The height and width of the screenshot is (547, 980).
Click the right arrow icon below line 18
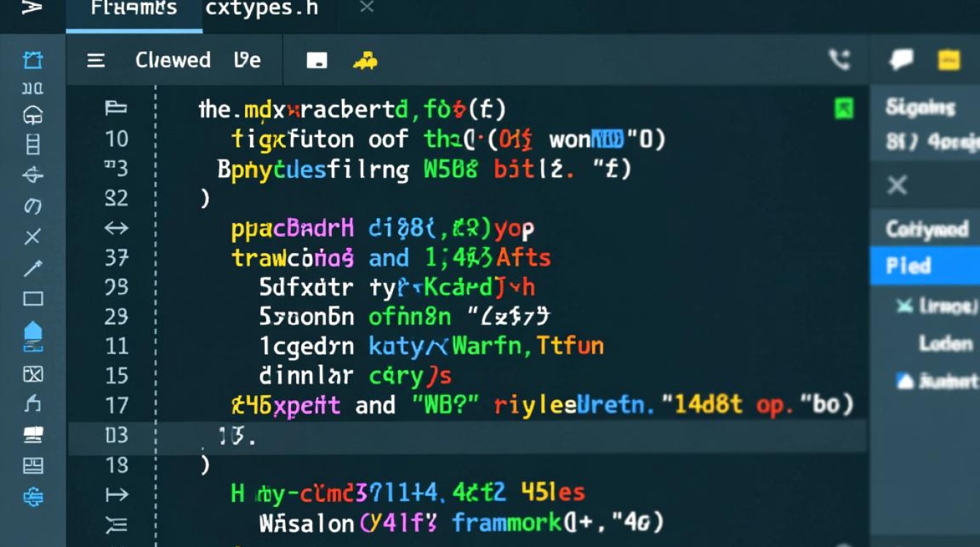point(117,495)
